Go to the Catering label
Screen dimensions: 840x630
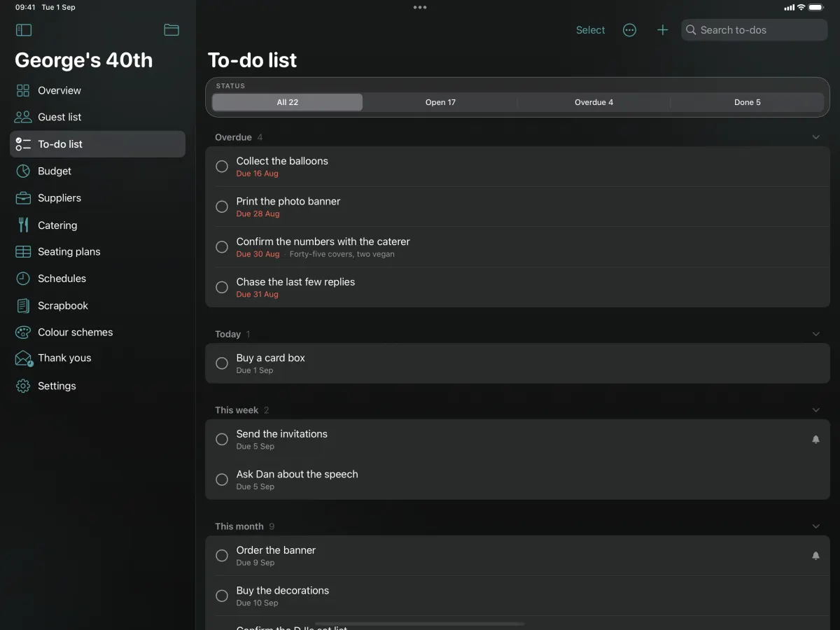click(x=57, y=225)
